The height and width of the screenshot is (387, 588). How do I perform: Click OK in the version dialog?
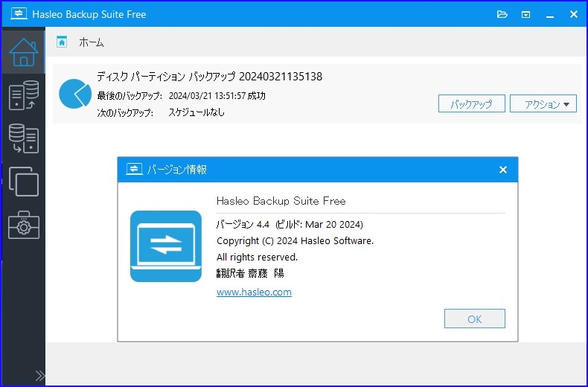coord(475,319)
